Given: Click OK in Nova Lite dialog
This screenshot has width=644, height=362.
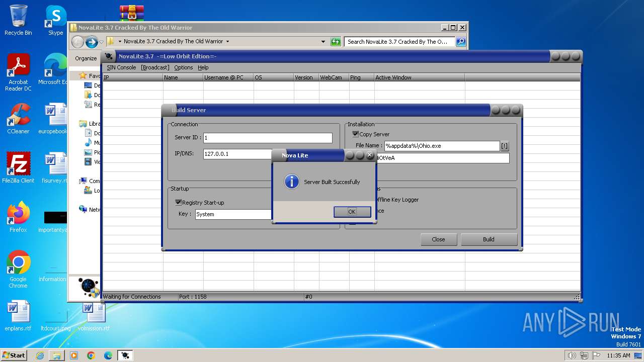Looking at the screenshot, I should (x=352, y=212).
